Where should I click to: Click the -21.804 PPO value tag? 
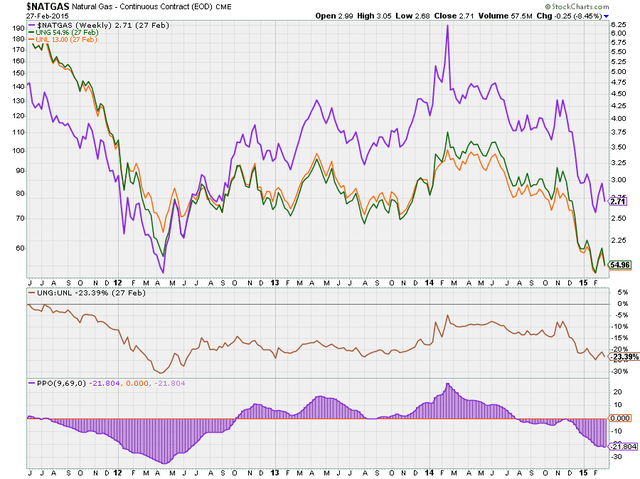621,444
